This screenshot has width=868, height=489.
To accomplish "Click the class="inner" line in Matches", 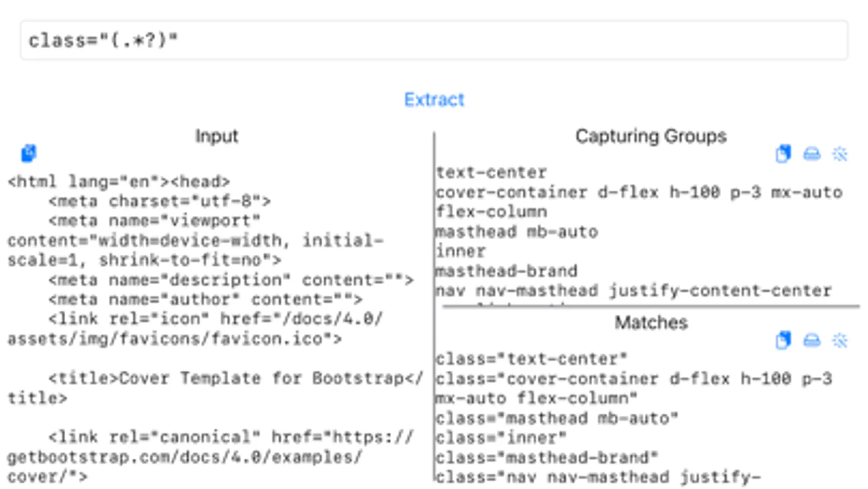I will coord(501,437).
